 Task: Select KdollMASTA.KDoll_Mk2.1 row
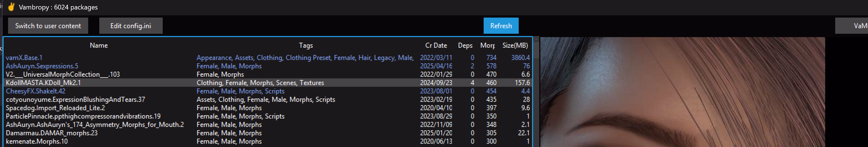click(268, 83)
